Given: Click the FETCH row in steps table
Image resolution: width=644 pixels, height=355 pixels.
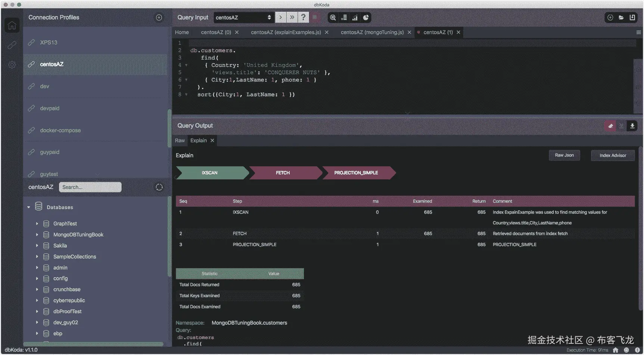Looking at the screenshot, I should pos(405,234).
